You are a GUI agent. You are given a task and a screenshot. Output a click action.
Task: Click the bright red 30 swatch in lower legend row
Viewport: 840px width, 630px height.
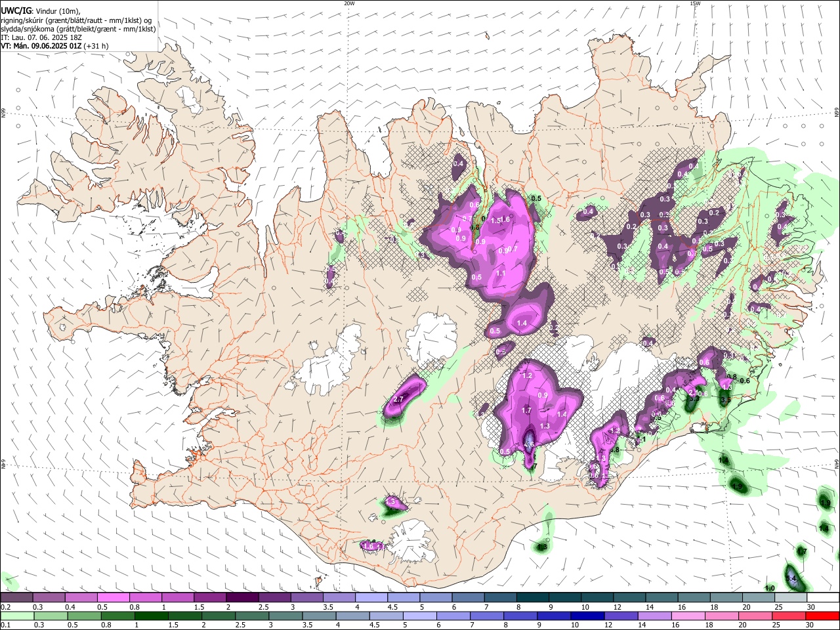coord(822,616)
